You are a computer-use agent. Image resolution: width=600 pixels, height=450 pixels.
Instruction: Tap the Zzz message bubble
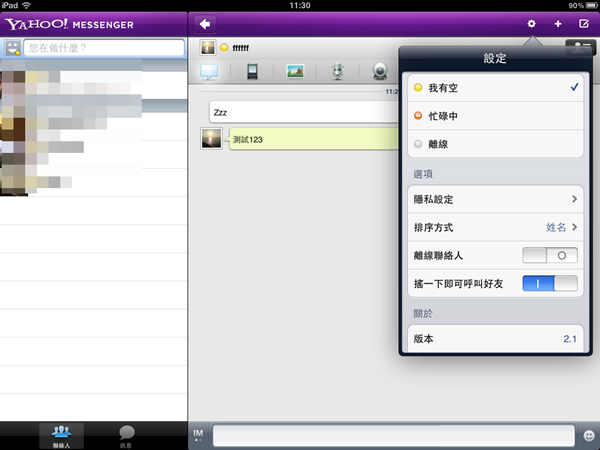point(304,112)
